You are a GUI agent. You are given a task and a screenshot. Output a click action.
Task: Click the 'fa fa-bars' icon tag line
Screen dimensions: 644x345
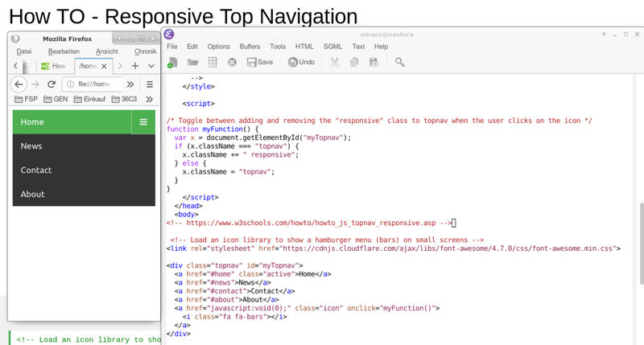tap(234, 317)
